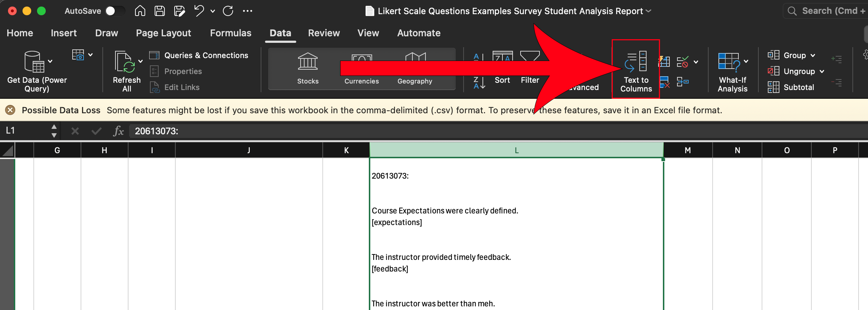
Task: Click the Get Data (Power Query) icon
Action: 34,62
